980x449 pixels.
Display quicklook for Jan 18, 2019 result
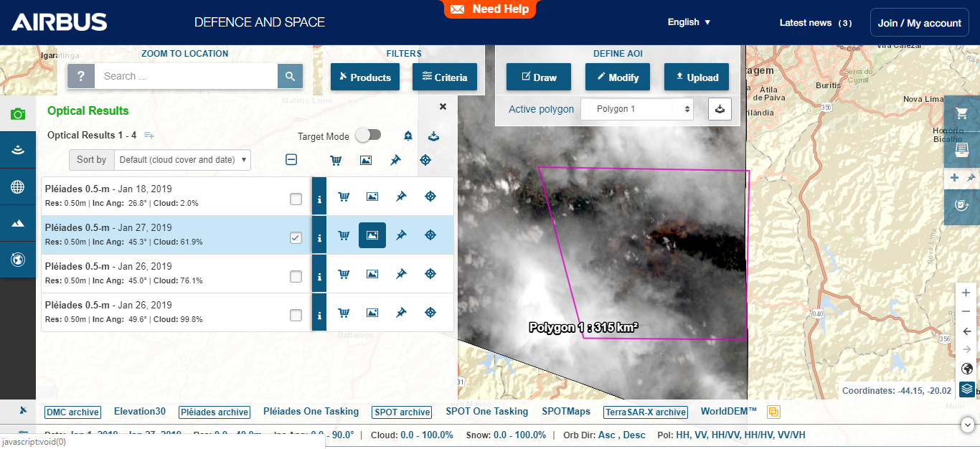click(372, 197)
